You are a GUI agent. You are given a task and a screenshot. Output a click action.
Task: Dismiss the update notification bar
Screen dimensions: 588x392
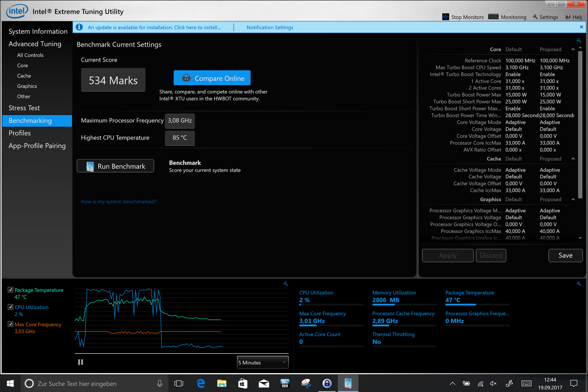point(581,27)
